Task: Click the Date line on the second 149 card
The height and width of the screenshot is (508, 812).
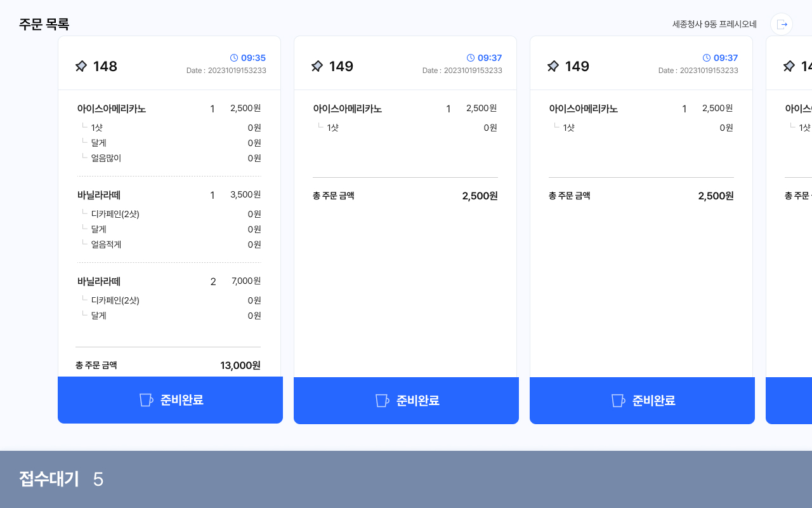Action: [x=698, y=70]
